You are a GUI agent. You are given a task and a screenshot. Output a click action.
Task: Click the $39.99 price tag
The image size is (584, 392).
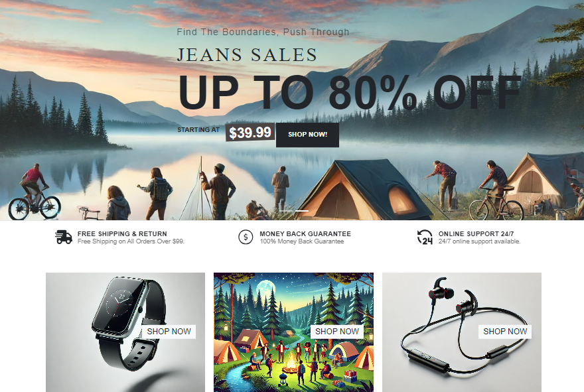tap(250, 133)
